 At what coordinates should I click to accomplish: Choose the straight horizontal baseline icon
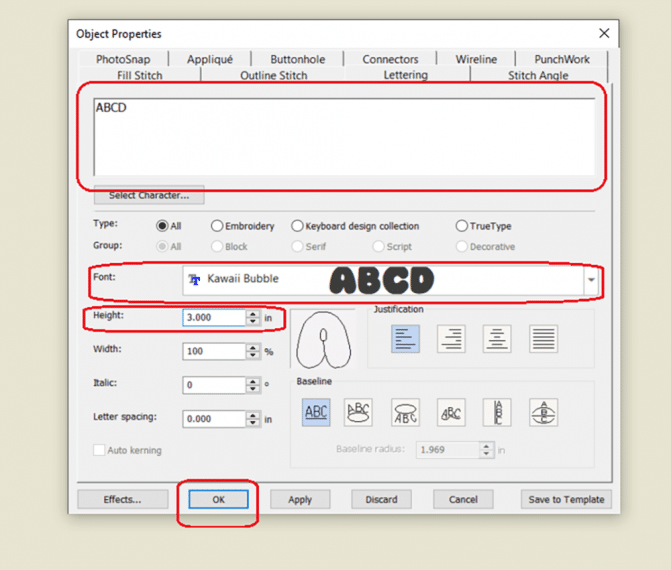(316, 412)
